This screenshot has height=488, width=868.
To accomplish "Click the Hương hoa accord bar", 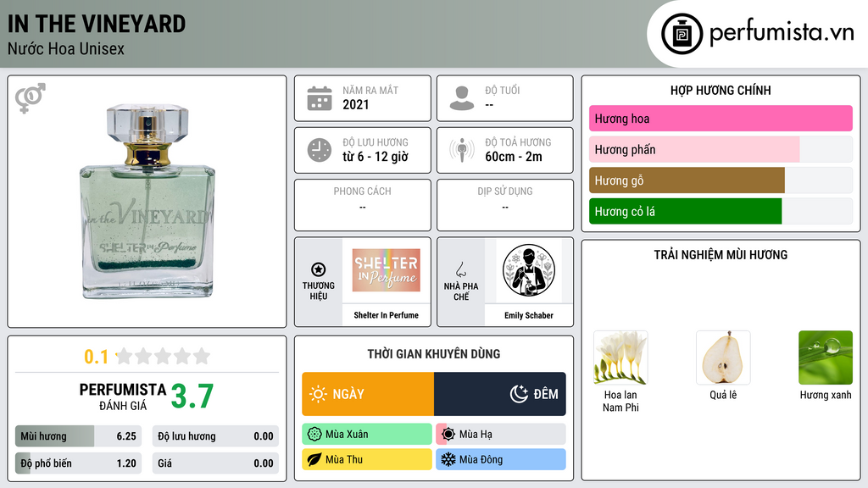I will click(x=721, y=119).
